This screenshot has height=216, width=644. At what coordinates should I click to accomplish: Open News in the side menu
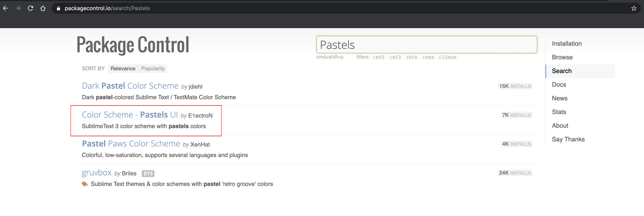point(560,98)
